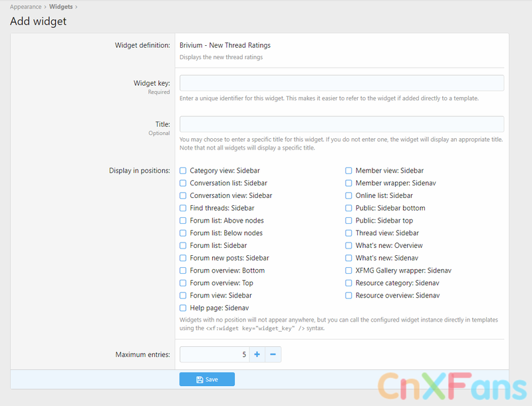Select Find threads: Sidebar checkbox
This screenshot has width=532, height=406.
coord(183,208)
